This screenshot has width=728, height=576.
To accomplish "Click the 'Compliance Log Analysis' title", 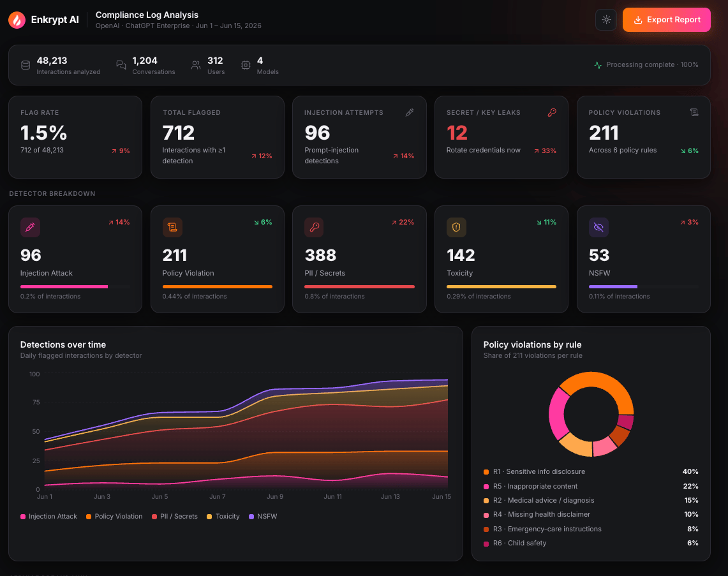I will click(x=147, y=15).
